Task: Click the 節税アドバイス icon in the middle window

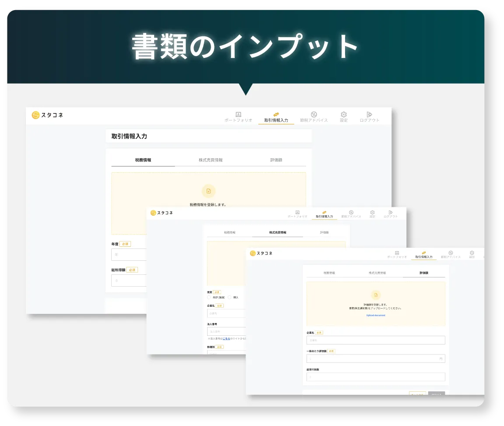Action: (351, 212)
